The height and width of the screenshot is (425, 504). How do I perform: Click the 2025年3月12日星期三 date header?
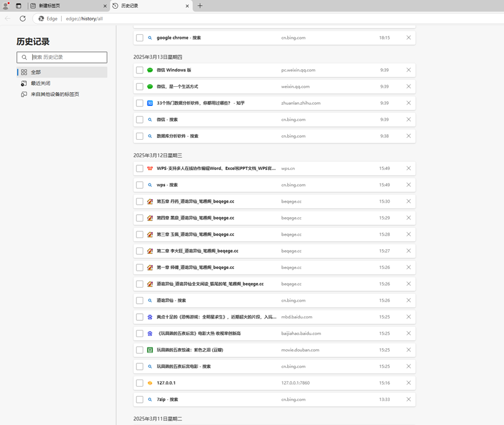[158, 155]
